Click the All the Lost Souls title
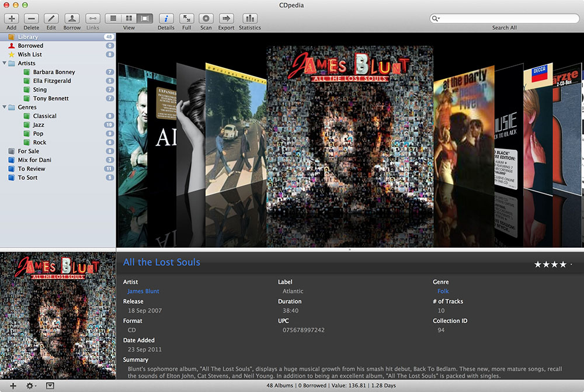 (x=162, y=262)
